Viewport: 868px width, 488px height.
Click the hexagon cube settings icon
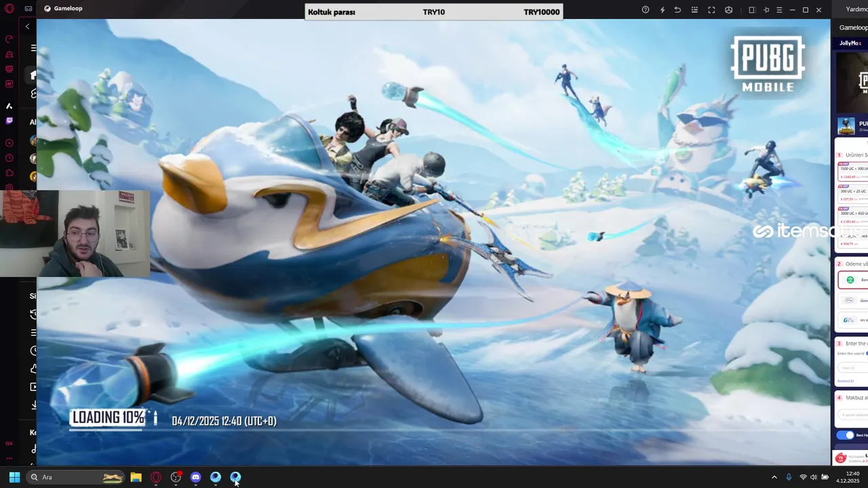click(x=729, y=9)
